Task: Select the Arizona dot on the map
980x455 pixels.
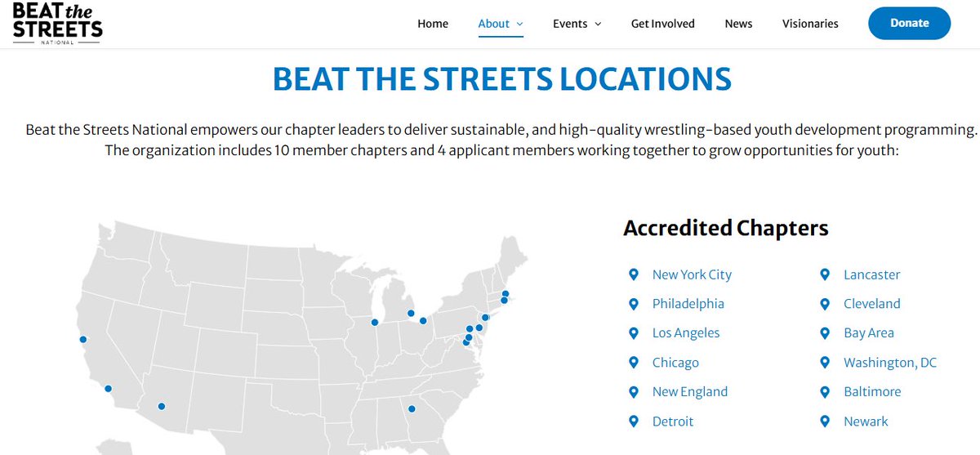Action: point(162,406)
